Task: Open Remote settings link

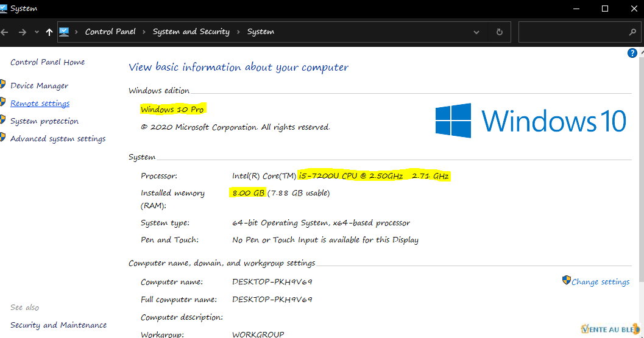Action: 40,104
